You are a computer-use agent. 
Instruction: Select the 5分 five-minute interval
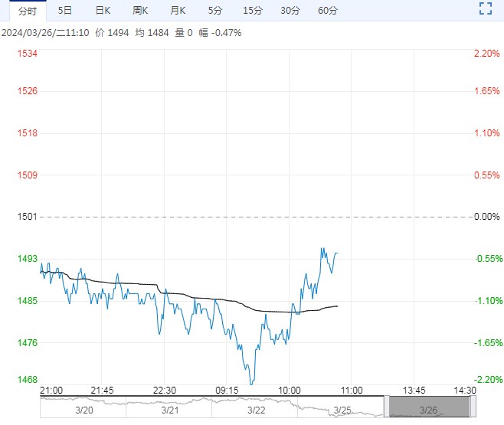point(215,11)
